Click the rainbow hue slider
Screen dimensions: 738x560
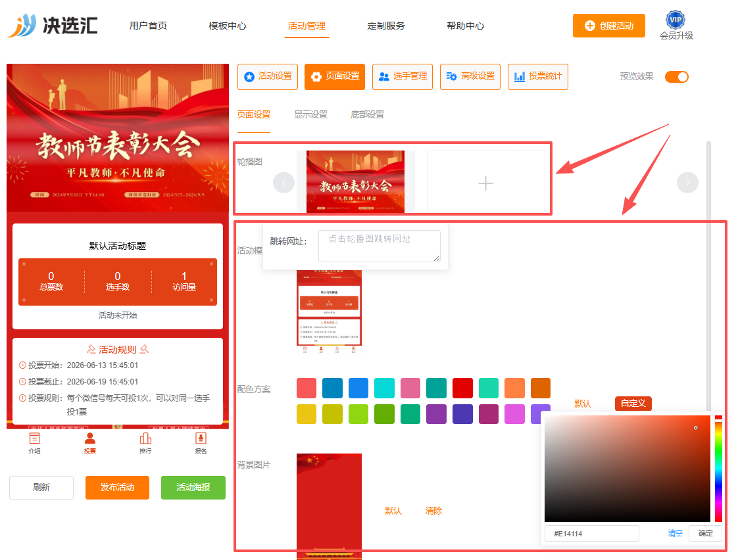coord(718,469)
